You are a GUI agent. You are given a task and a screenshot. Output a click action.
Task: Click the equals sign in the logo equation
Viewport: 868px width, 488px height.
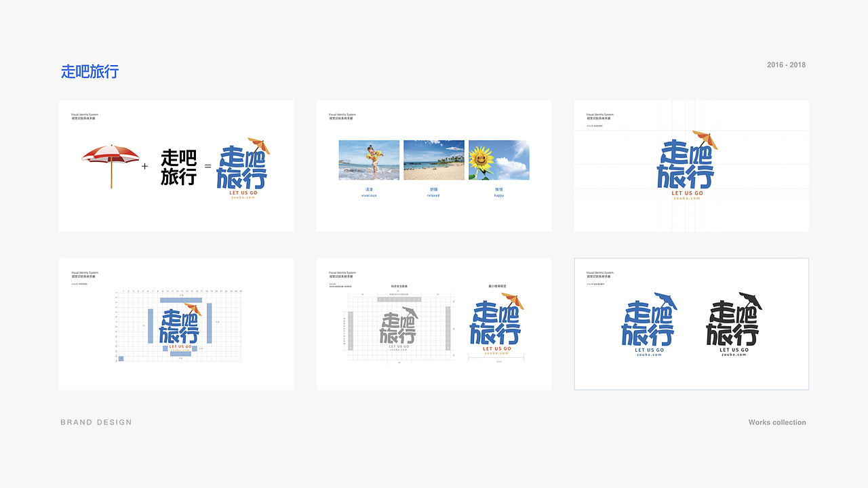208,166
